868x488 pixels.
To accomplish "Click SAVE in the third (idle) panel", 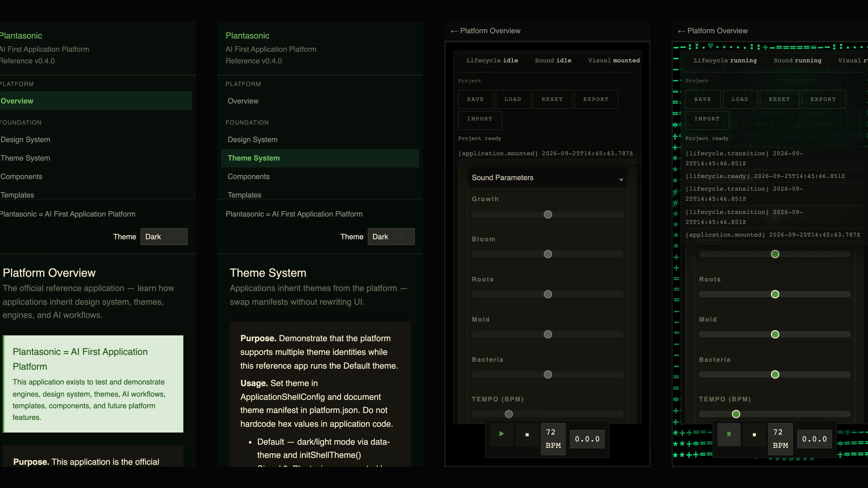I will [x=475, y=99].
